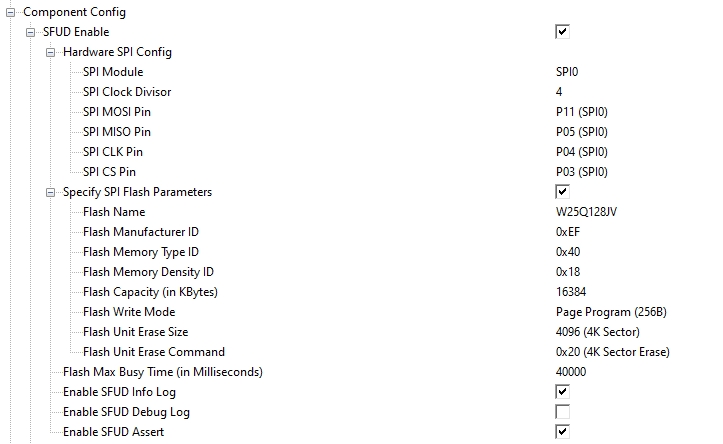Open the SPI MOSI Pin value P11 (SPI0)
Viewport: 723px width, 444px height.
pos(581,112)
